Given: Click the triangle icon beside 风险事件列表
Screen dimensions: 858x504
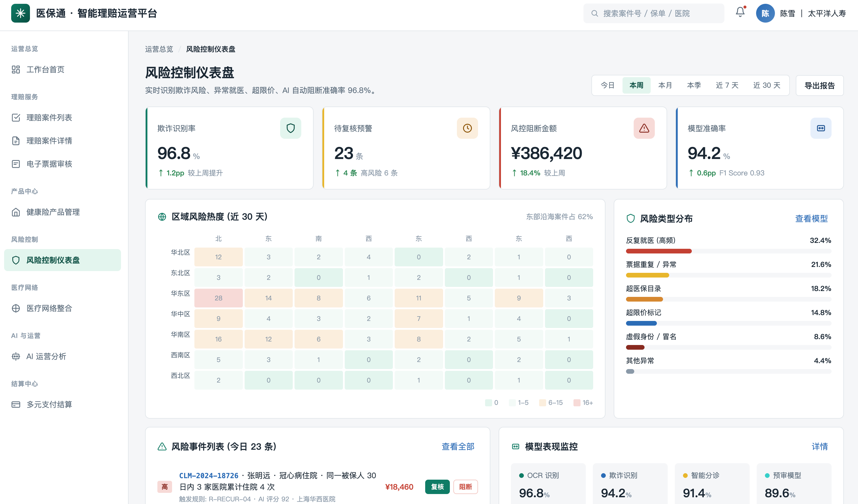Looking at the screenshot, I should tap(162, 447).
